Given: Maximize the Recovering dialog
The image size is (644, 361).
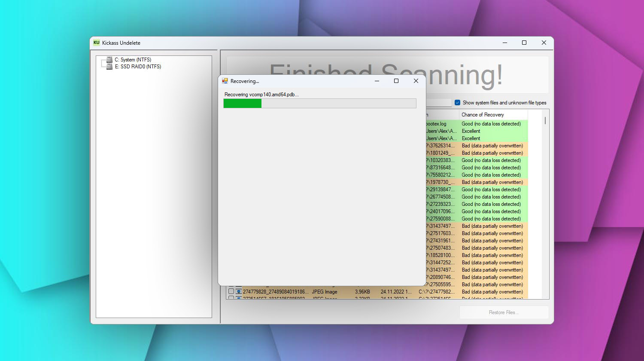Looking at the screenshot, I should [x=396, y=81].
